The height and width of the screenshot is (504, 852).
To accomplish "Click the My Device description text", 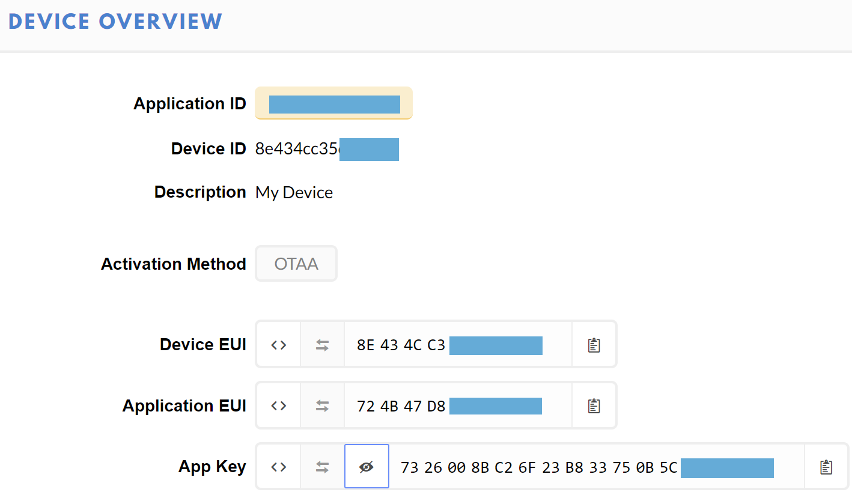I will click(x=294, y=192).
